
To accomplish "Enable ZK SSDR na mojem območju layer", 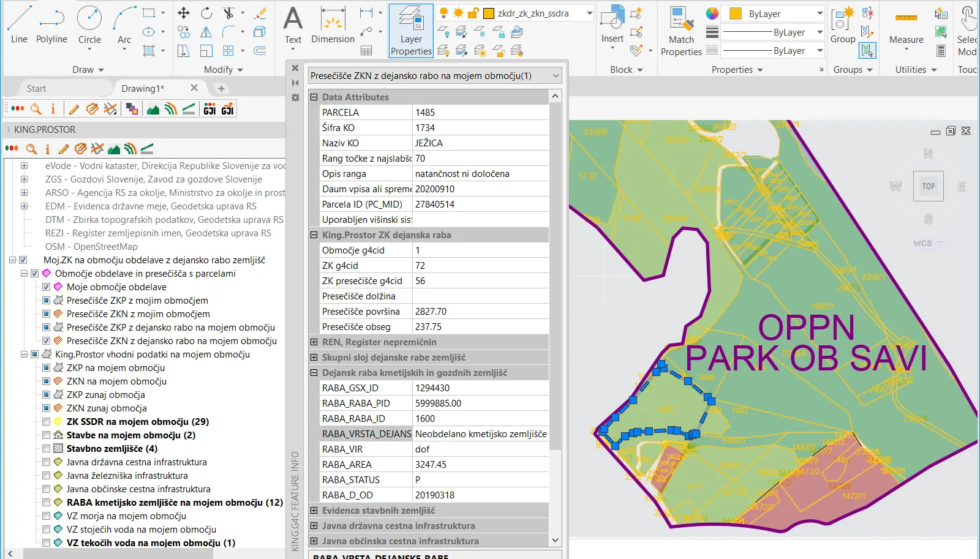I will 47,421.
